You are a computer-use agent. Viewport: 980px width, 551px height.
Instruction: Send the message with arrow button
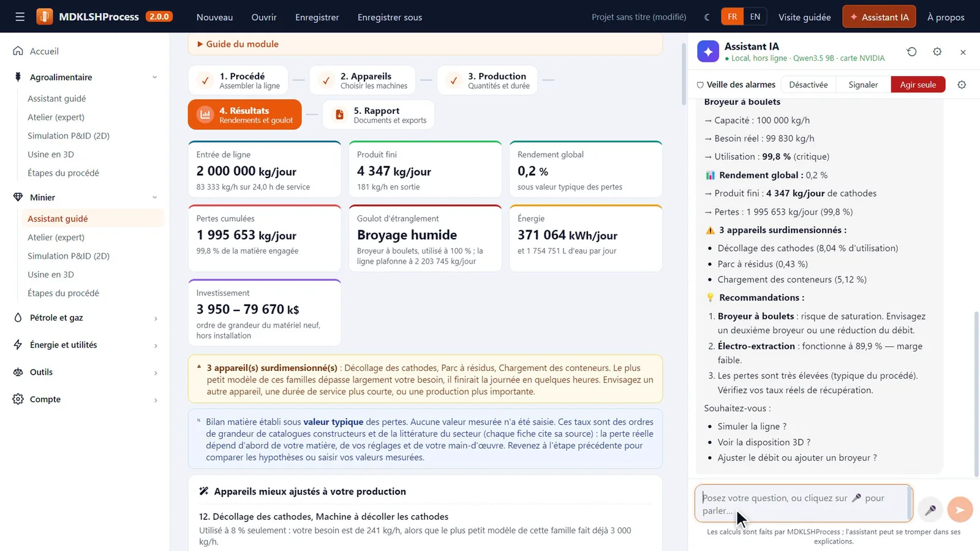click(960, 509)
